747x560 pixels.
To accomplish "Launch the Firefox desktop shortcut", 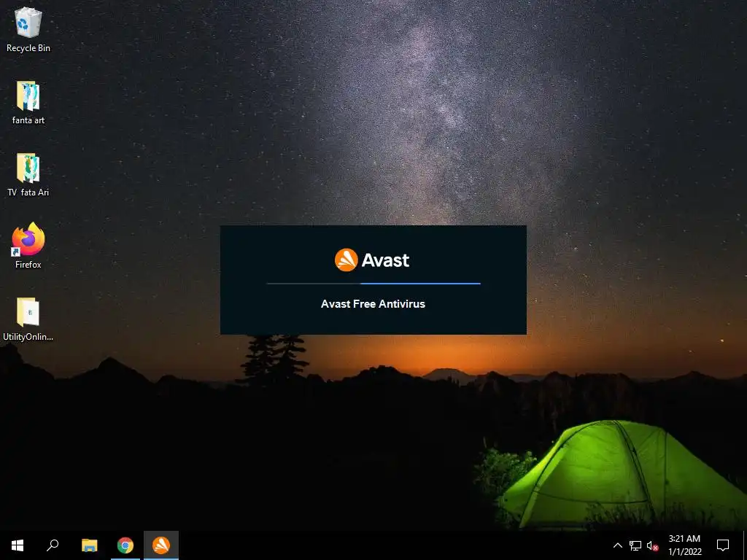I will (28, 239).
